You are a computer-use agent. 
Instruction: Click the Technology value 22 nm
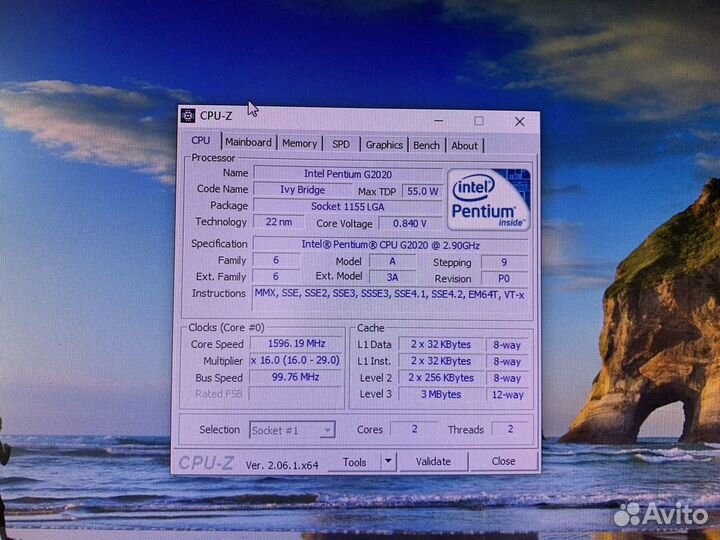click(278, 222)
